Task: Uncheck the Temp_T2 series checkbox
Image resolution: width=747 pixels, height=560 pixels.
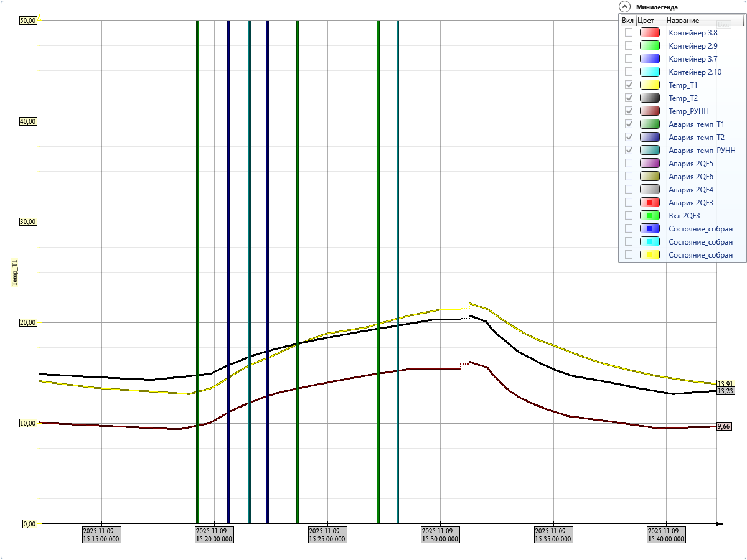Action: tap(629, 98)
